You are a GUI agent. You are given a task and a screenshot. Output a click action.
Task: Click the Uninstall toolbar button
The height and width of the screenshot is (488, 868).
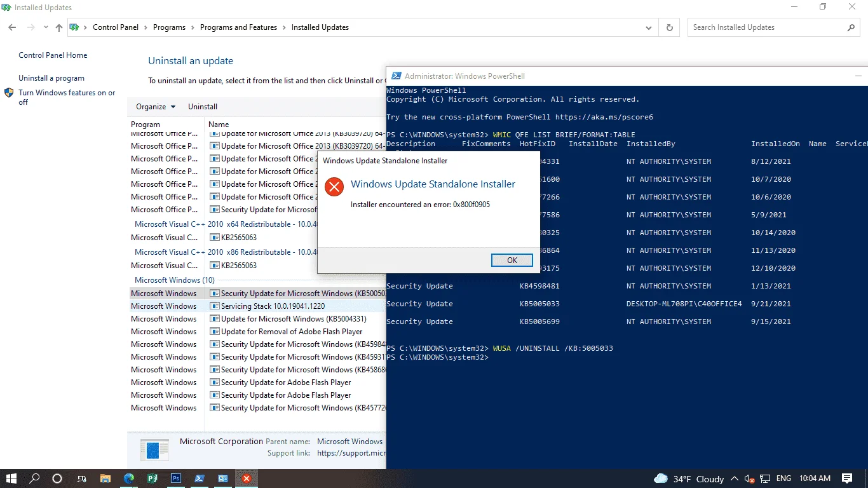[x=203, y=107]
